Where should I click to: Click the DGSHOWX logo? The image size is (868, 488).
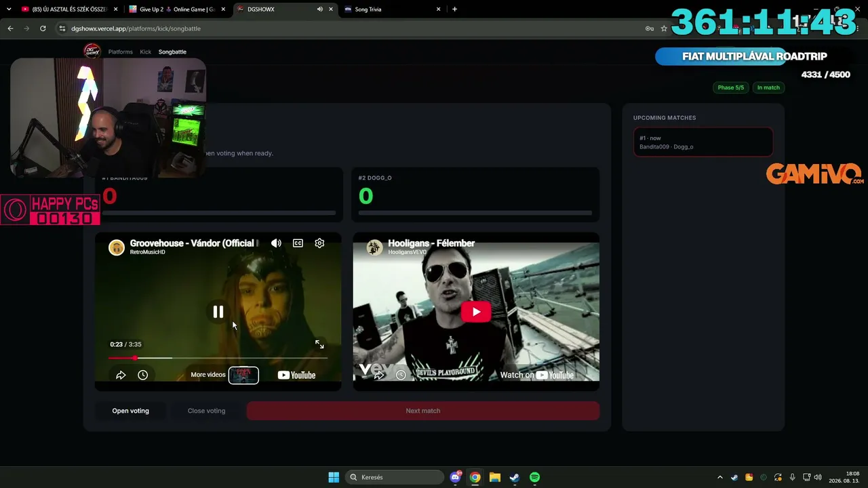92,51
